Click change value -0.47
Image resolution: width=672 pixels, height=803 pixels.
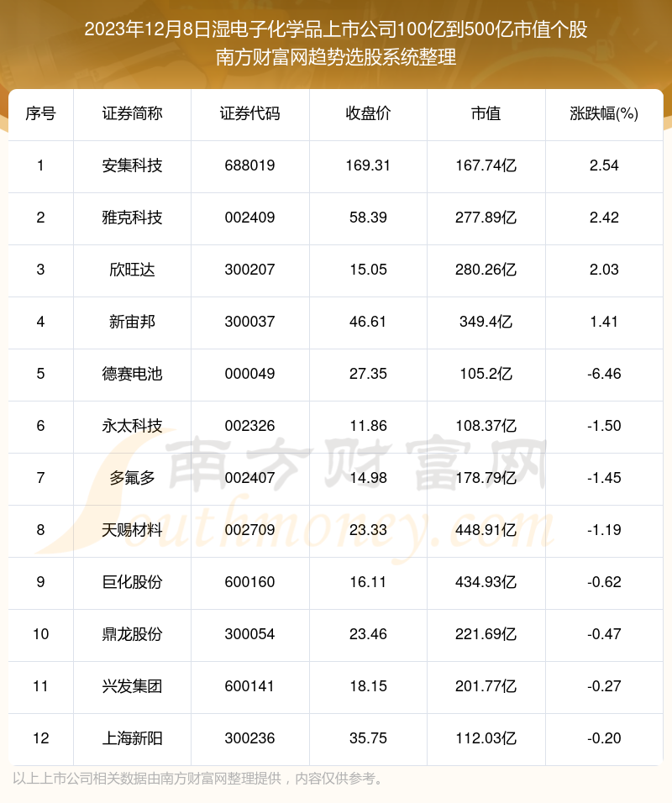[x=604, y=634]
